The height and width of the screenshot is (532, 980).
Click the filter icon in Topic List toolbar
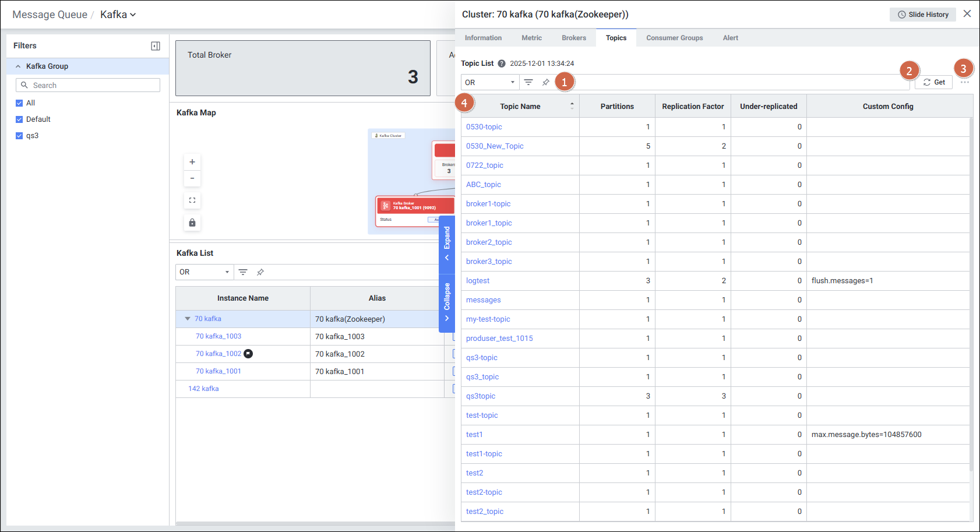coord(528,82)
